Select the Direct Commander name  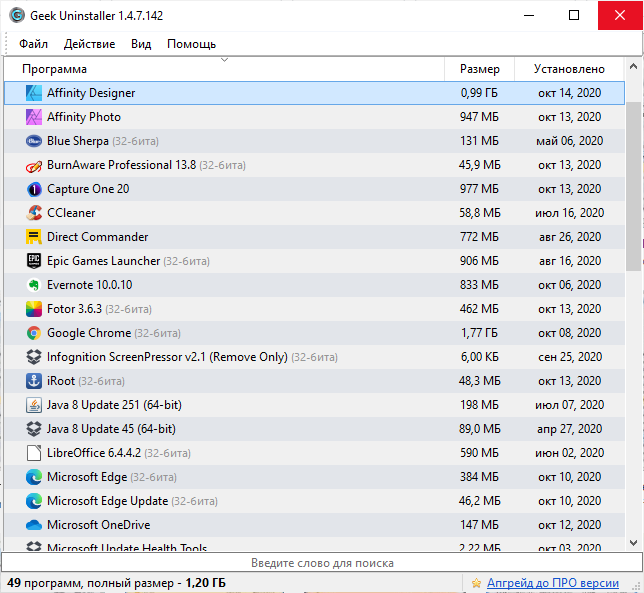coord(97,237)
